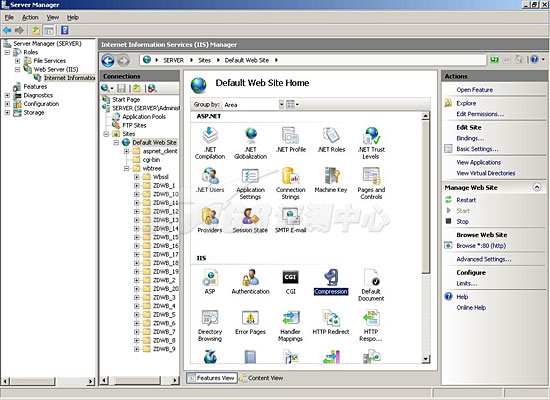This screenshot has height=400, width=550.
Task: Open the .NET Roles icon
Action: click(331, 140)
